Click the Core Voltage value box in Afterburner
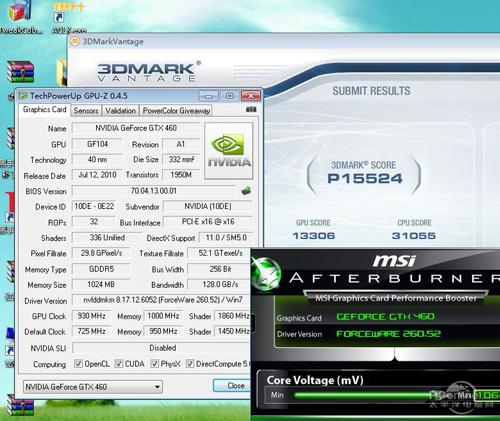Screen dimensions: 500x421 (x=487, y=395)
